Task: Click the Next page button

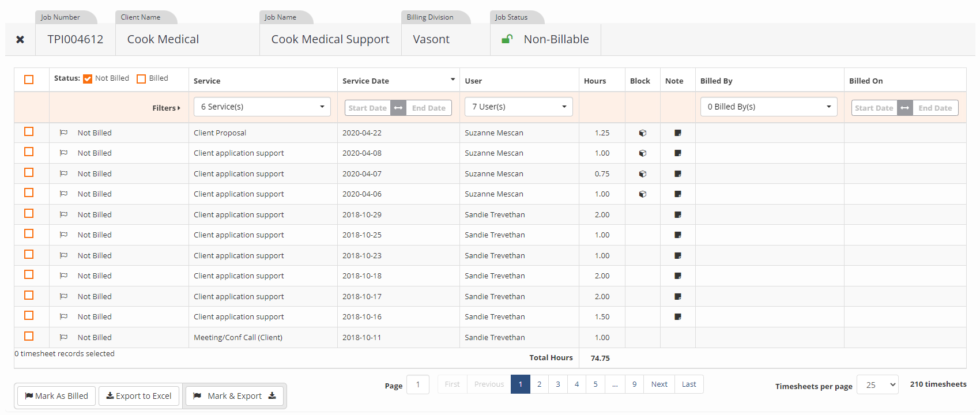Action: [x=659, y=384]
